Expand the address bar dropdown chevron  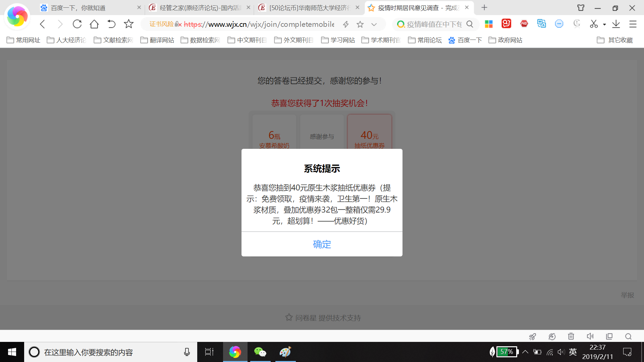tap(374, 24)
